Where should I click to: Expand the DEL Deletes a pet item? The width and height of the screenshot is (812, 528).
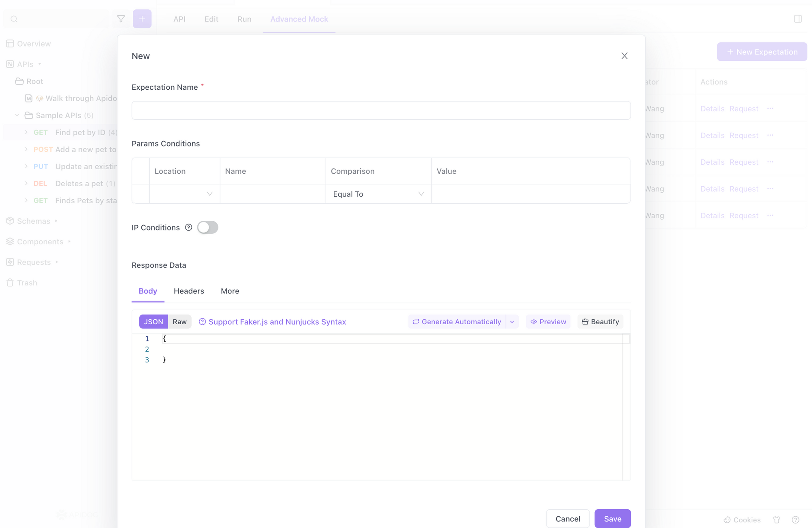26,183
